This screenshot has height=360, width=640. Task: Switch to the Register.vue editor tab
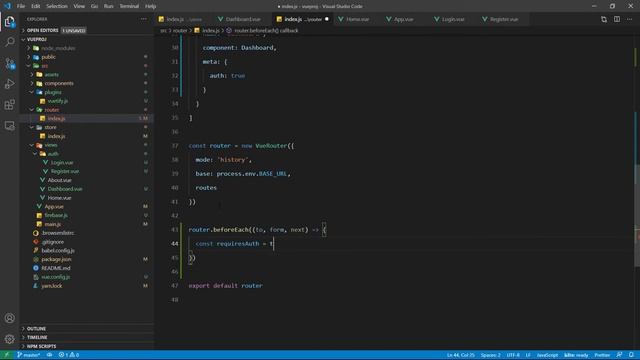click(x=504, y=19)
